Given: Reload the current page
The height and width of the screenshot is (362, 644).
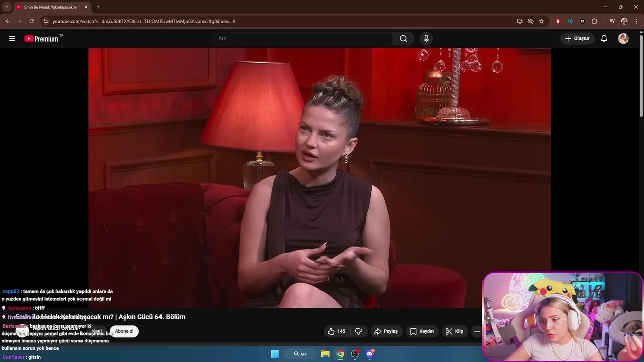Looking at the screenshot, I should coord(31,21).
